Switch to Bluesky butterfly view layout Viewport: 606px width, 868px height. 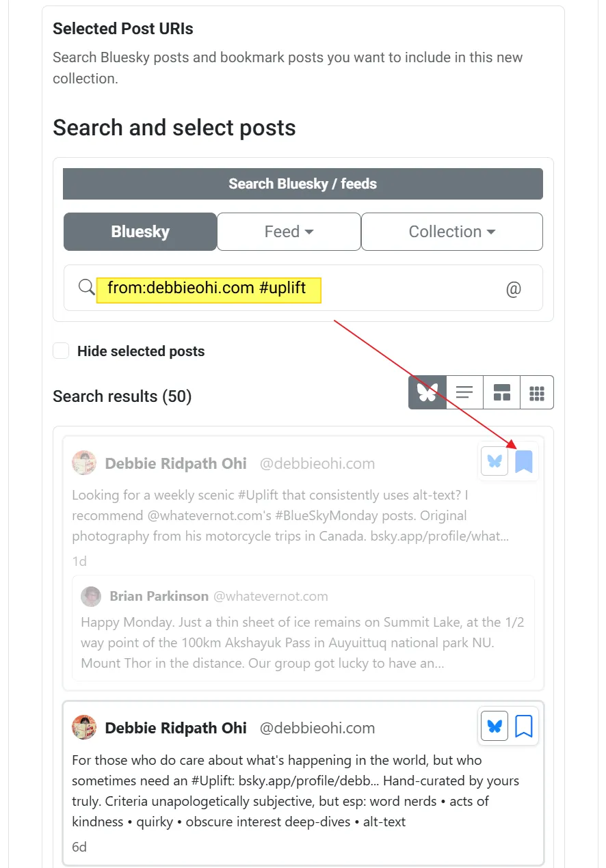pos(427,392)
